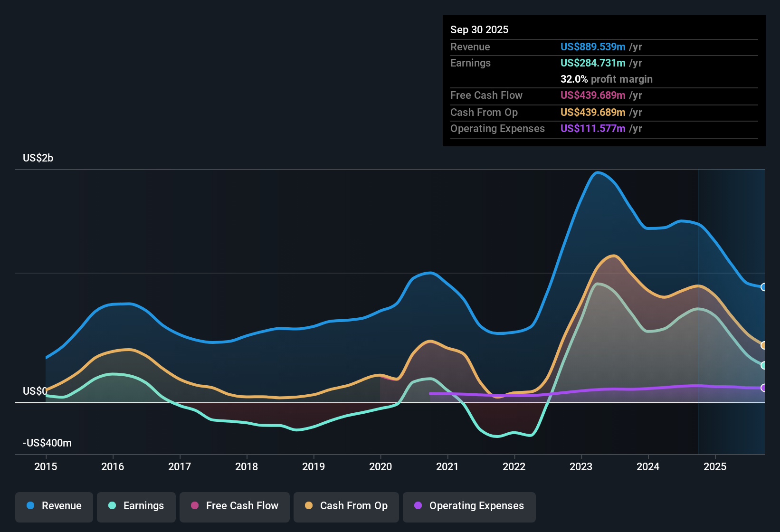Expand the Free Cash Flow legend entry
Viewport: 780px width, 532px height.
234,506
